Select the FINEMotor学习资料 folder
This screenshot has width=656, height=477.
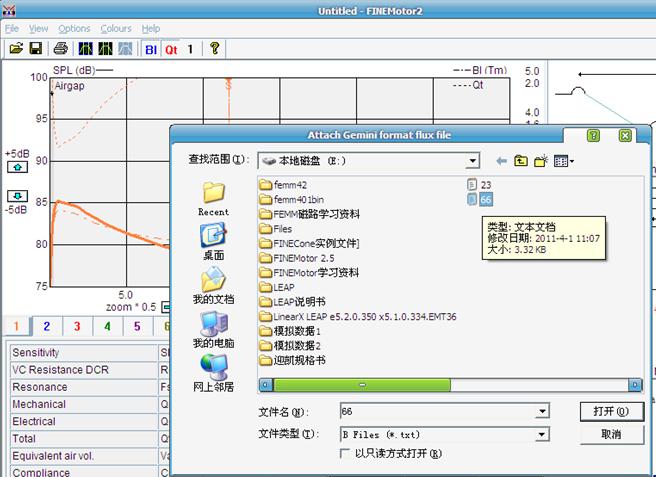[309, 273]
